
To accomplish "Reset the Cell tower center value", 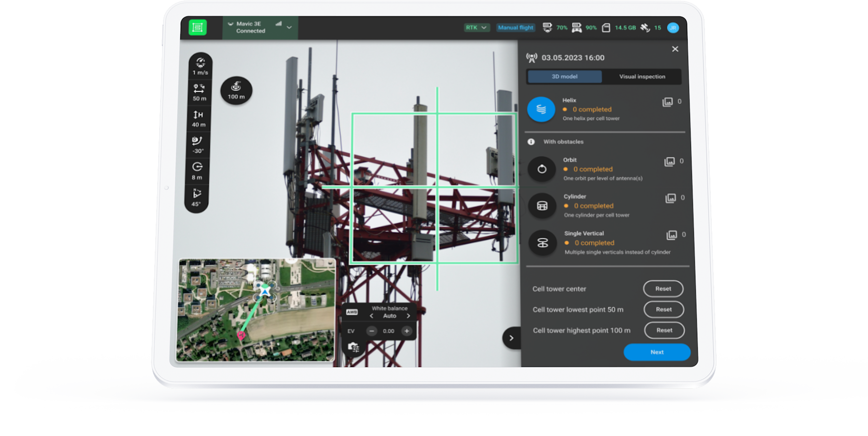I will 663,288.
